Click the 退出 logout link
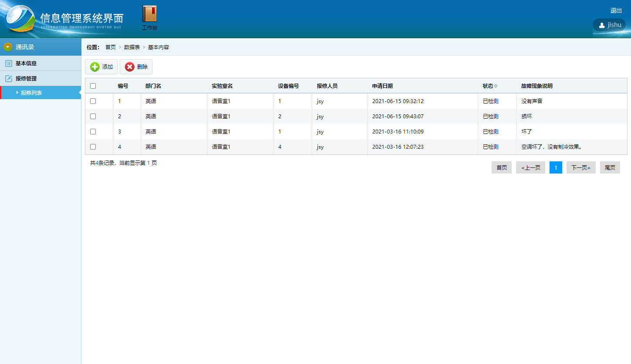The height and width of the screenshot is (364, 631). click(x=616, y=11)
